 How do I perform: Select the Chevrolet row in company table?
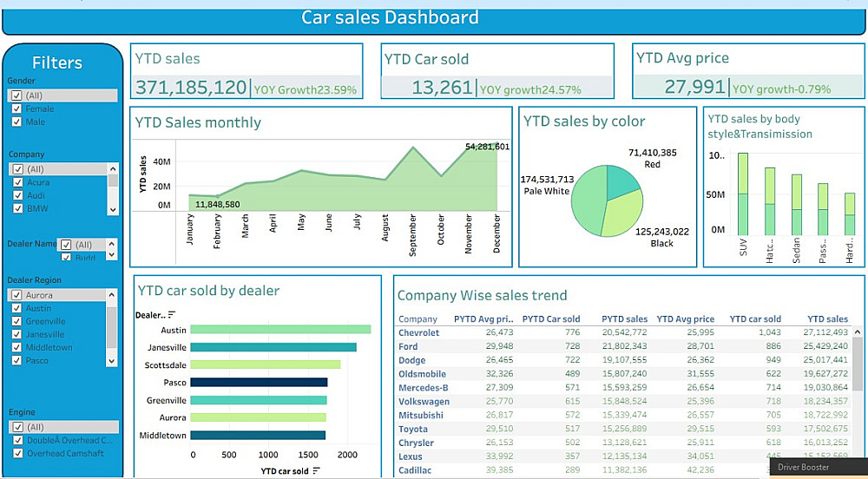click(x=419, y=332)
